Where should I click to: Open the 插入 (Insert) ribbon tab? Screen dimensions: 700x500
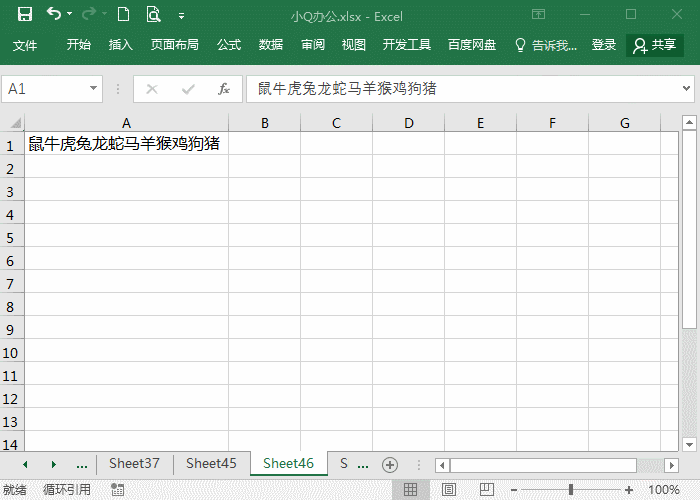pyautogui.click(x=121, y=45)
